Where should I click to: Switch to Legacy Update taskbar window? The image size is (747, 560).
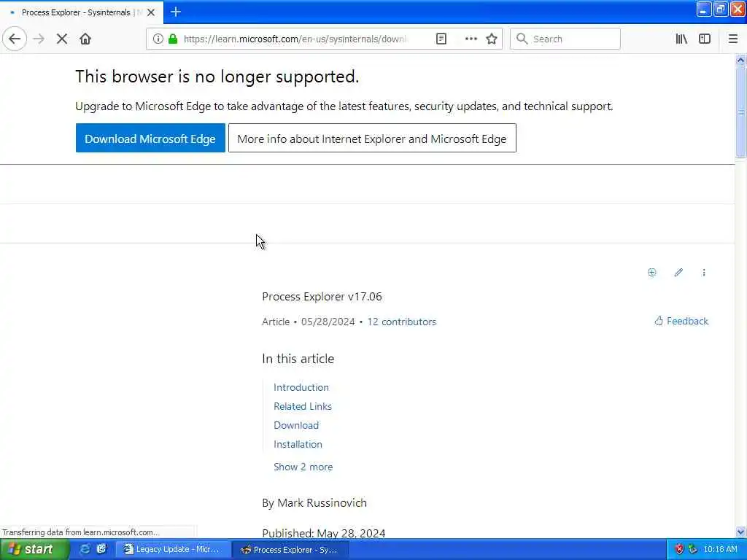click(x=173, y=550)
